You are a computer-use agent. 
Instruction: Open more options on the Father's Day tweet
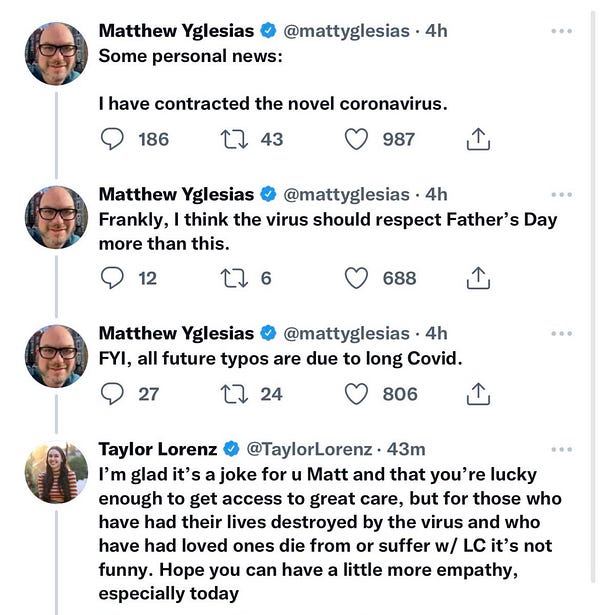[562, 194]
